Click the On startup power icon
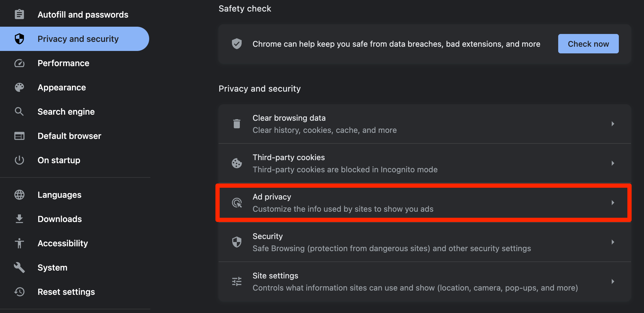This screenshot has width=644, height=313. (19, 160)
